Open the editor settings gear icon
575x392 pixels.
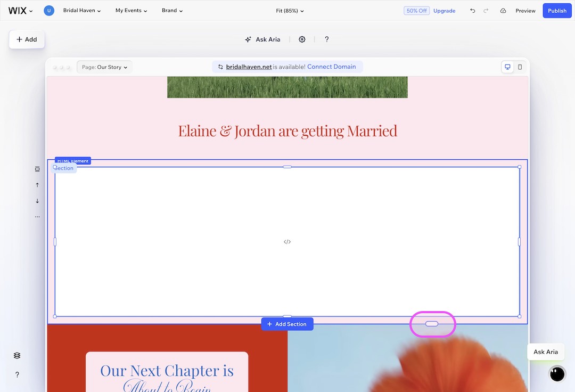coord(302,39)
